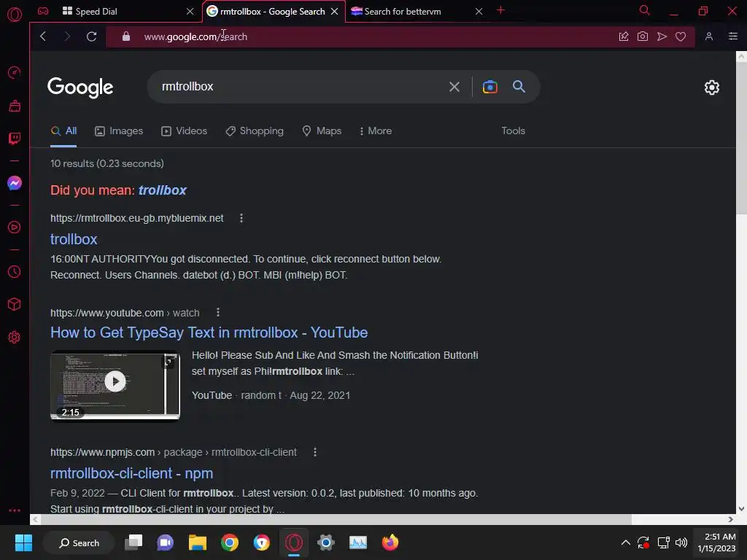This screenshot has width=747, height=560.
Task: Open How to Get TypeSay Text result
Action: (x=209, y=332)
